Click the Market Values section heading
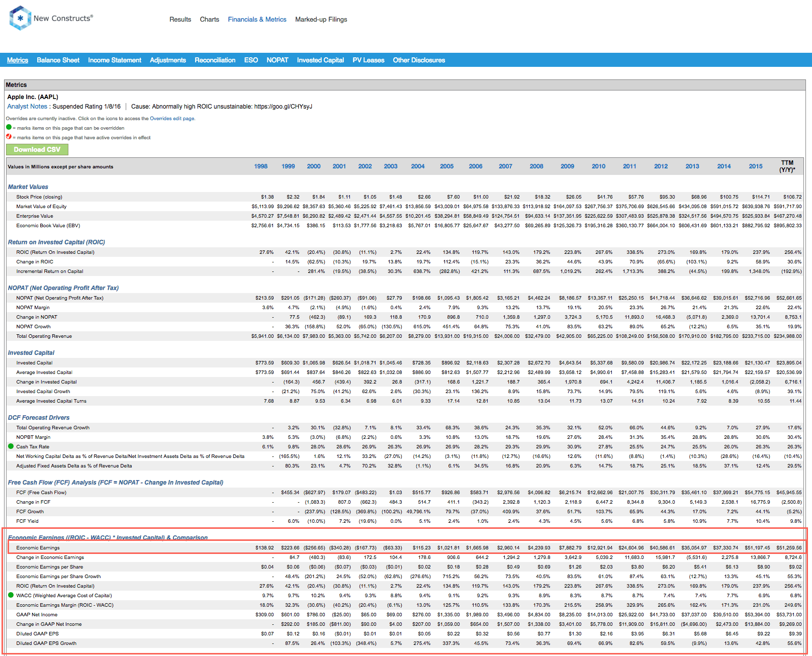812x656 pixels. pyautogui.click(x=28, y=187)
